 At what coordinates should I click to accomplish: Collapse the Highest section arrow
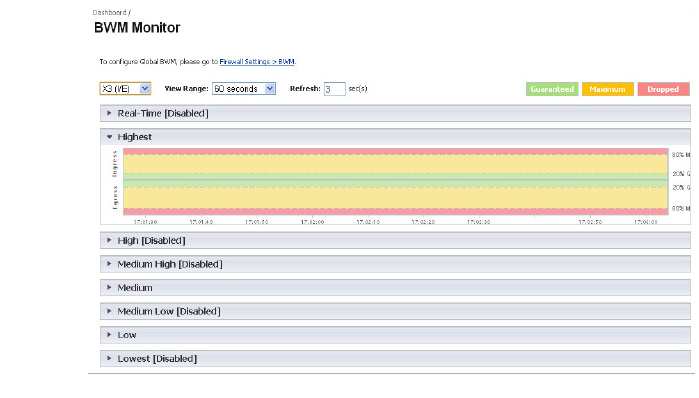click(x=109, y=137)
